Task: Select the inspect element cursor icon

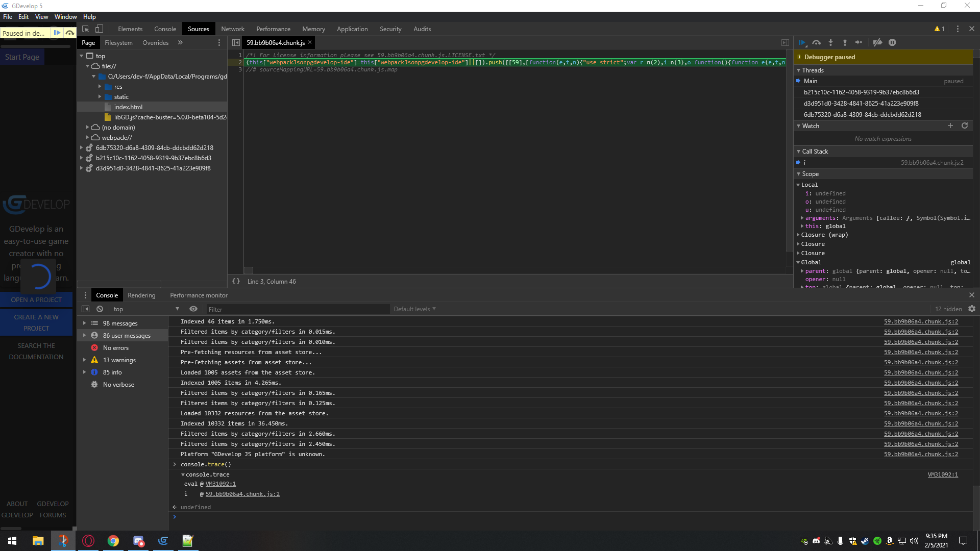Action: click(86, 29)
